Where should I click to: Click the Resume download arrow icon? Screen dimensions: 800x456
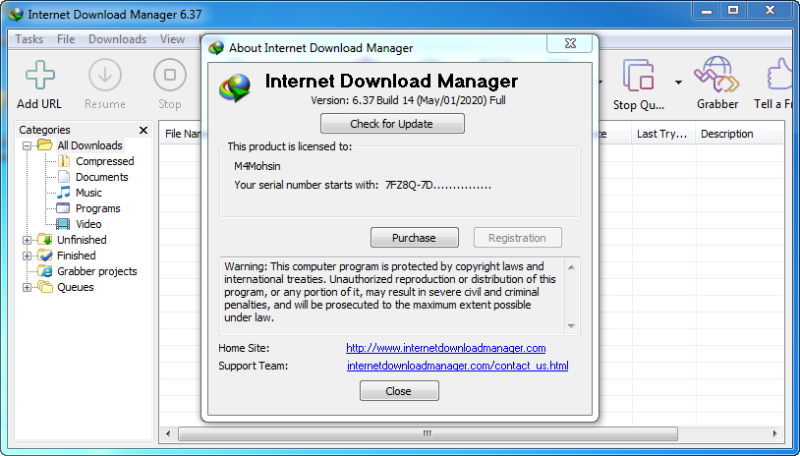[105, 75]
